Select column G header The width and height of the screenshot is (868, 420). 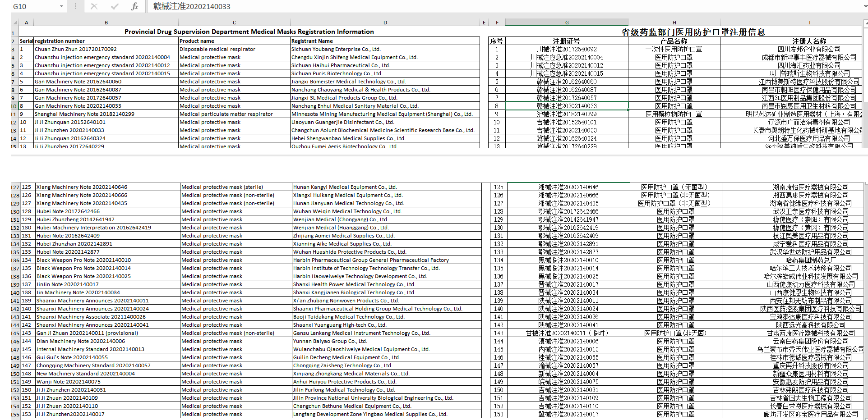[x=567, y=23]
